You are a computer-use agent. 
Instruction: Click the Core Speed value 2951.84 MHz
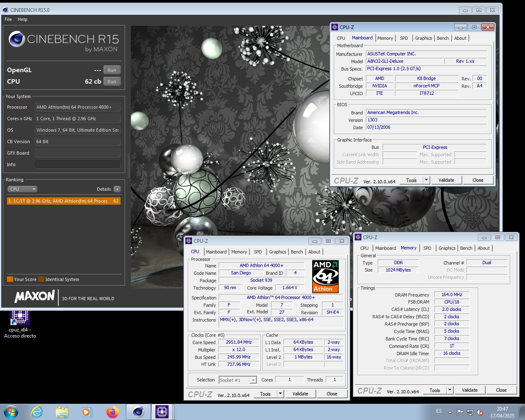click(x=239, y=342)
